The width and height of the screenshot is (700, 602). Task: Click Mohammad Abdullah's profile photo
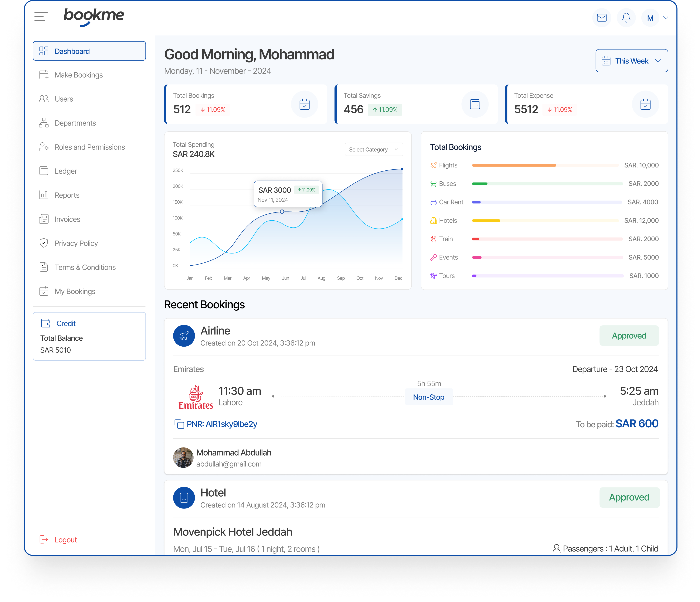tap(183, 458)
